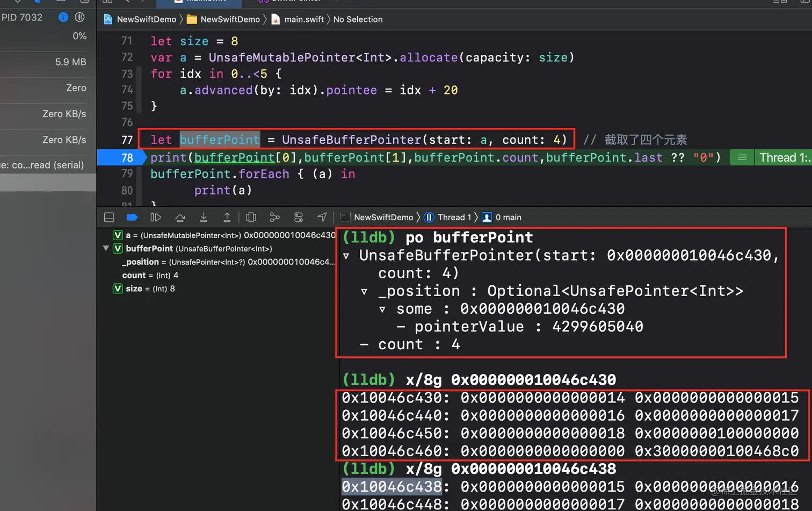The width and height of the screenshot is (812, 511).
Task: Collapse the bufferPoint variable disclosure triangle
Action: 106,248
